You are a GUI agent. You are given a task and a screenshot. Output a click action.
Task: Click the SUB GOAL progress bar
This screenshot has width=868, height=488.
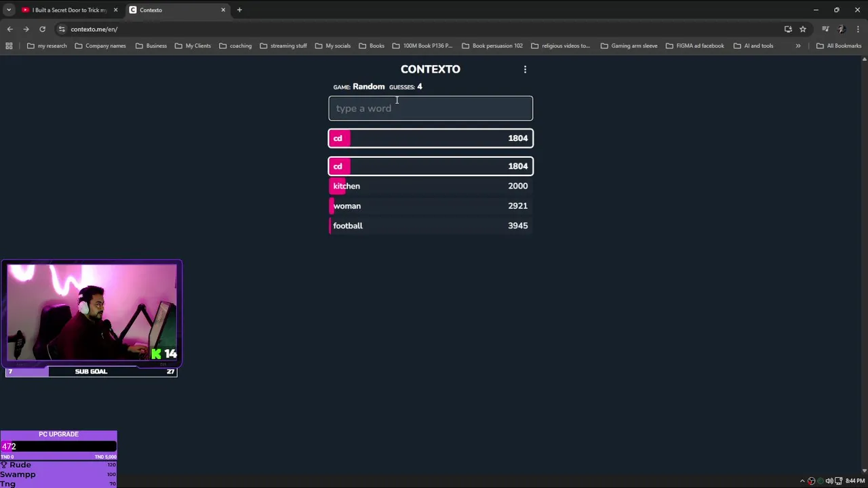91,371
